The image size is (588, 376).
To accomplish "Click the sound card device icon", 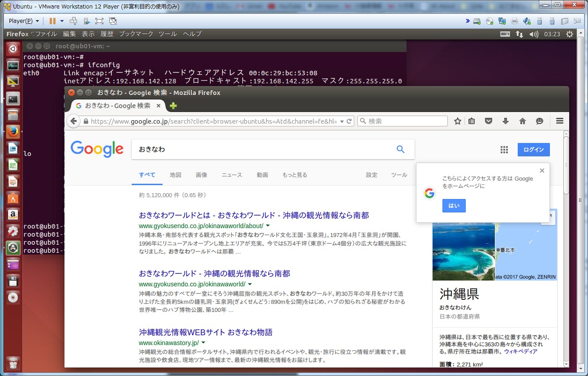I will click(x=527, y=21).
